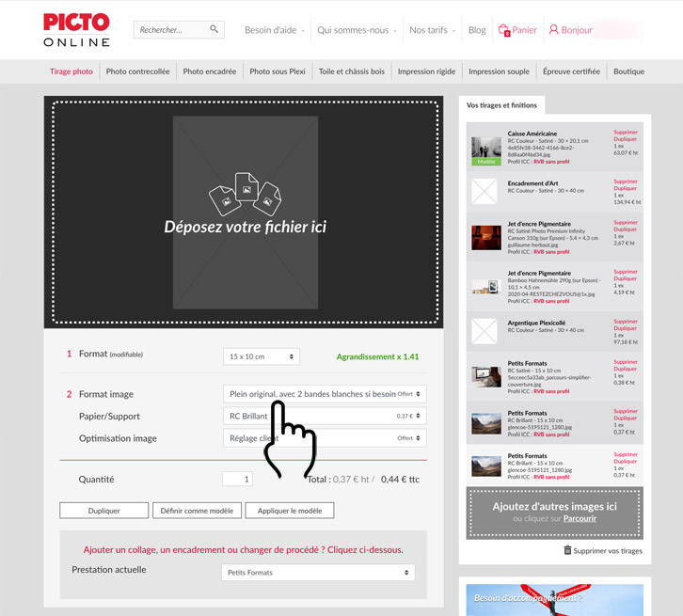Click the Parcourir link to browse files
Image resolution: width=683 pixels, height=616 pixels.
pyautogui.click(x=580, y=518)
